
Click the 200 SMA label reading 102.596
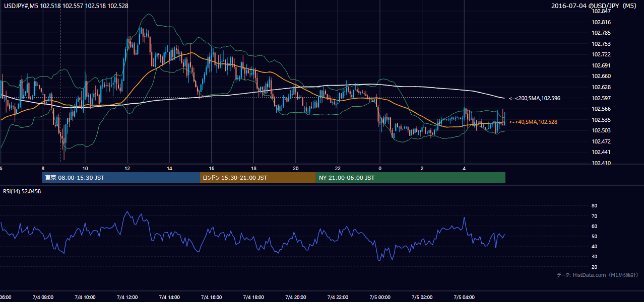coord(534,98)
